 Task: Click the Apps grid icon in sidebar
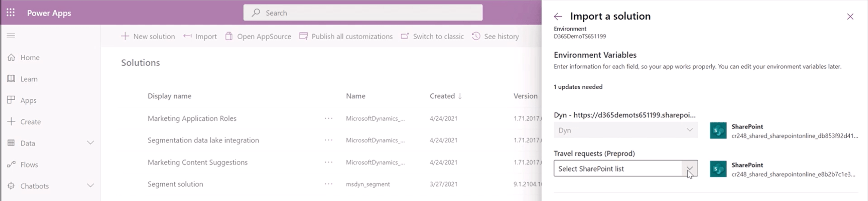(11, 100)
